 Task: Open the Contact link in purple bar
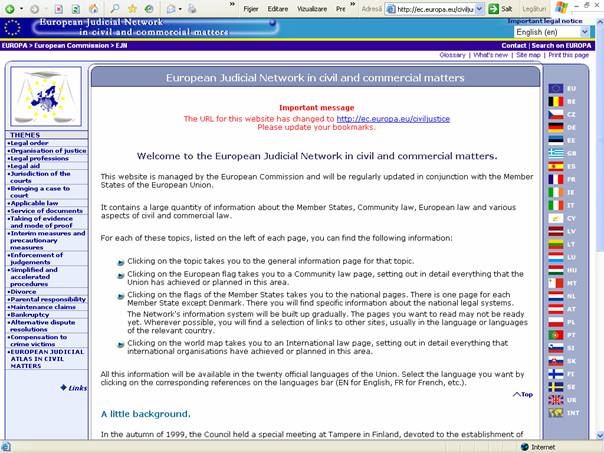point(514,45)
